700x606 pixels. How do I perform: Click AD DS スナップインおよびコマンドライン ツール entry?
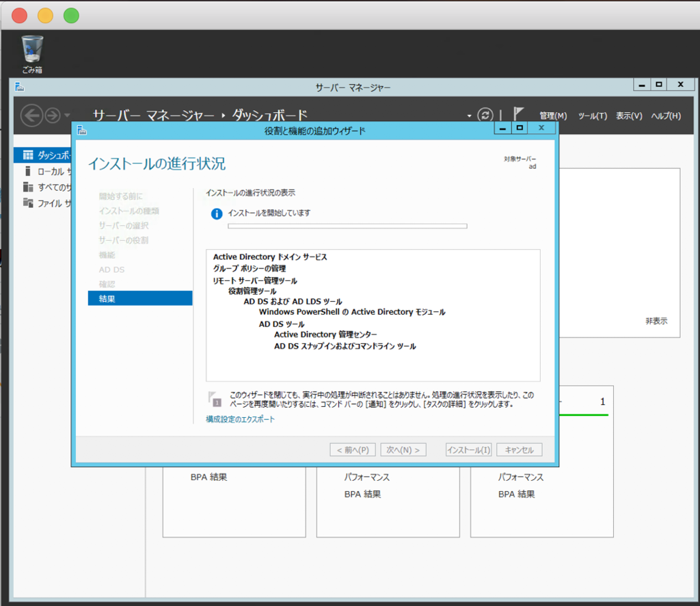[345, 346]
